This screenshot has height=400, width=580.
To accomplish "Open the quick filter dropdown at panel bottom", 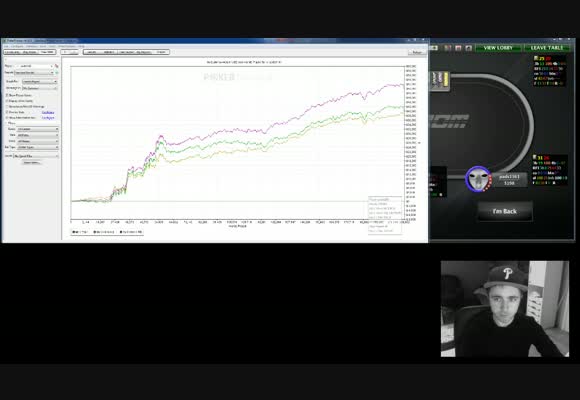I will (x=36, y=156).
